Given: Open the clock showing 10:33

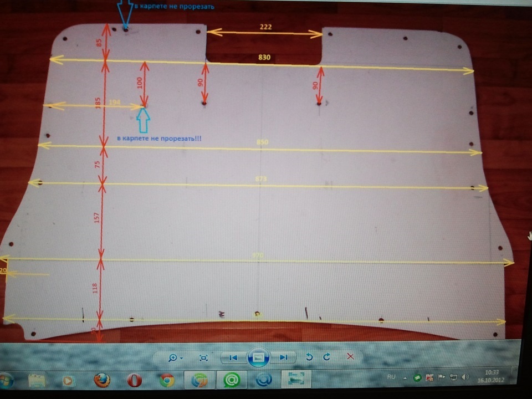Looking at the screenshot, I should coord(492,376).
